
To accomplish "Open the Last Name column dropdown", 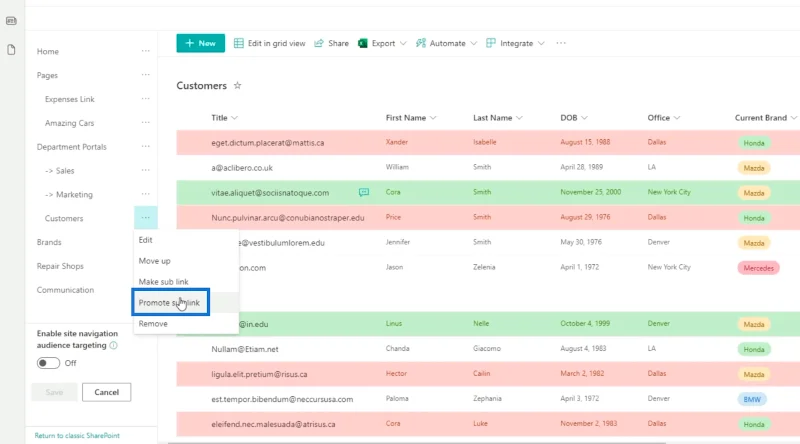I will coord(519,118).
